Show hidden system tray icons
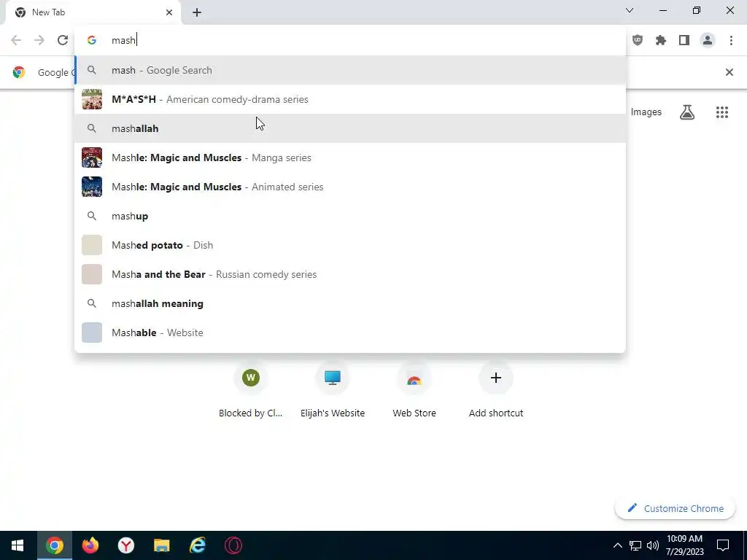This screenshot has width=747, height=560. click(617, 545)
